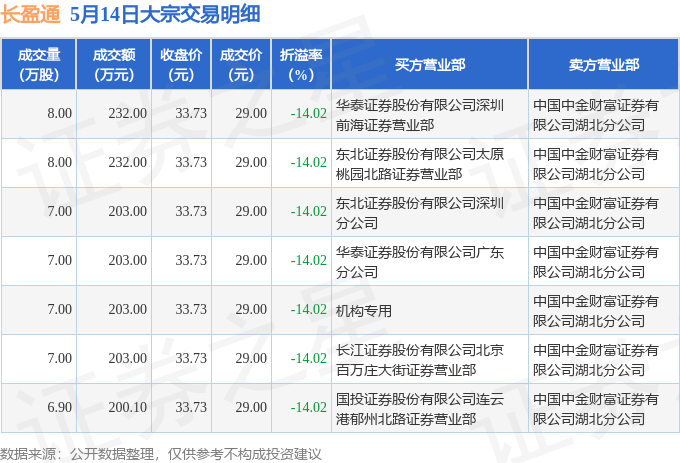Select the 买方营业部 column header
680x463 pixels.
pos(430,65)
